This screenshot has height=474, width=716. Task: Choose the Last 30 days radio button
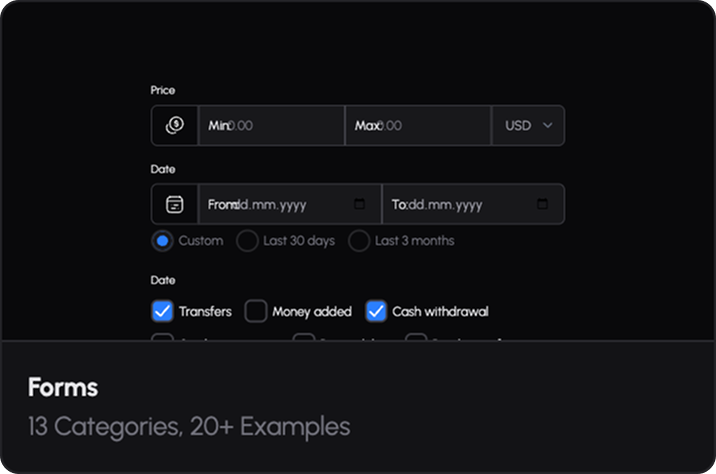point(247,241)
